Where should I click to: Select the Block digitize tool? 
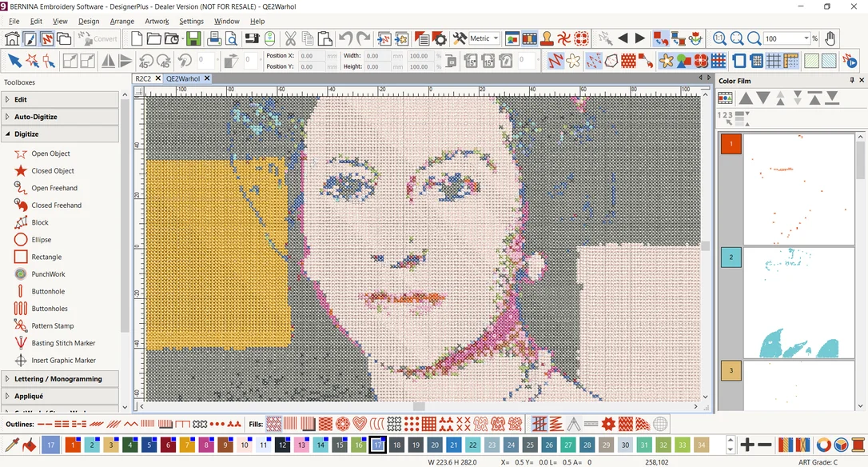[x=40, y=222]
